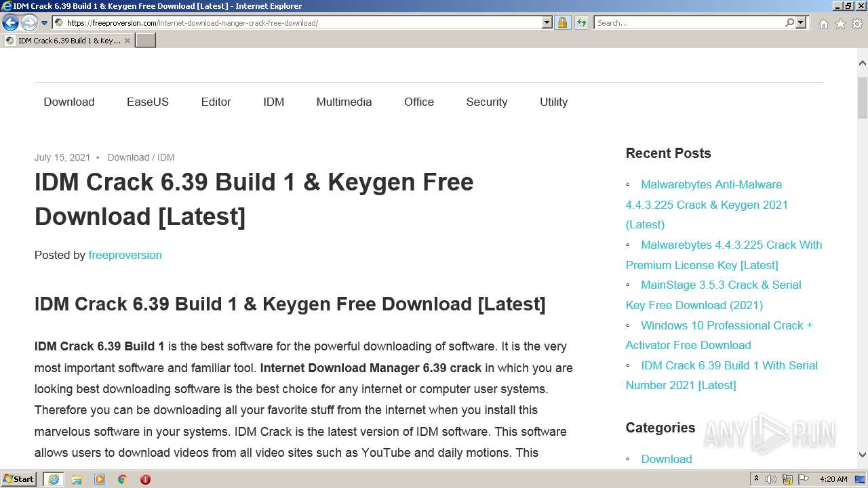Open the Download category link above the title
Viewport: 868px width, 488px height.
[128, 157]
